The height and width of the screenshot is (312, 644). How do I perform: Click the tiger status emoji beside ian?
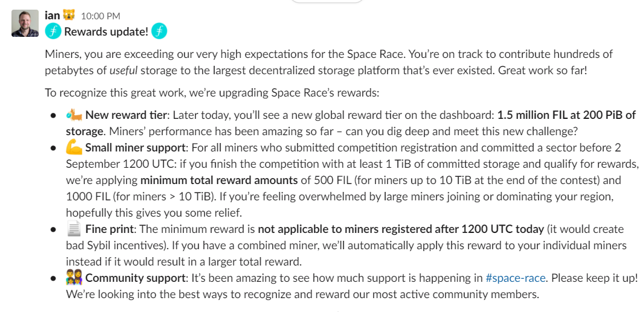point(69,16)
